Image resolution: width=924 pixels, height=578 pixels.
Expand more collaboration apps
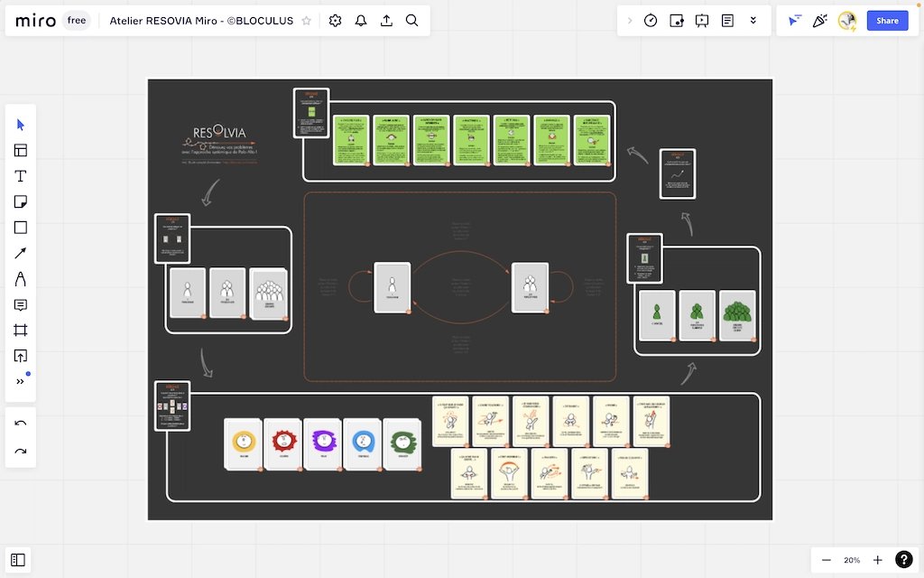[x=753, y=21]
